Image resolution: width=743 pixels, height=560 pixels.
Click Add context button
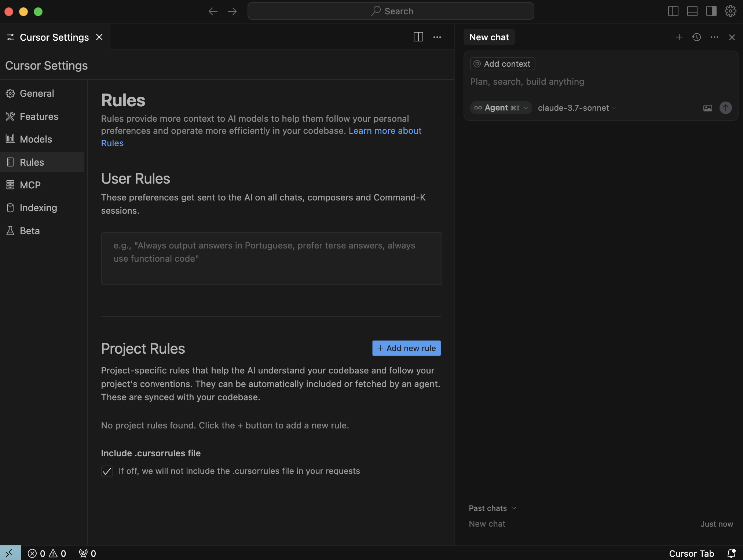tap(502, 64)
